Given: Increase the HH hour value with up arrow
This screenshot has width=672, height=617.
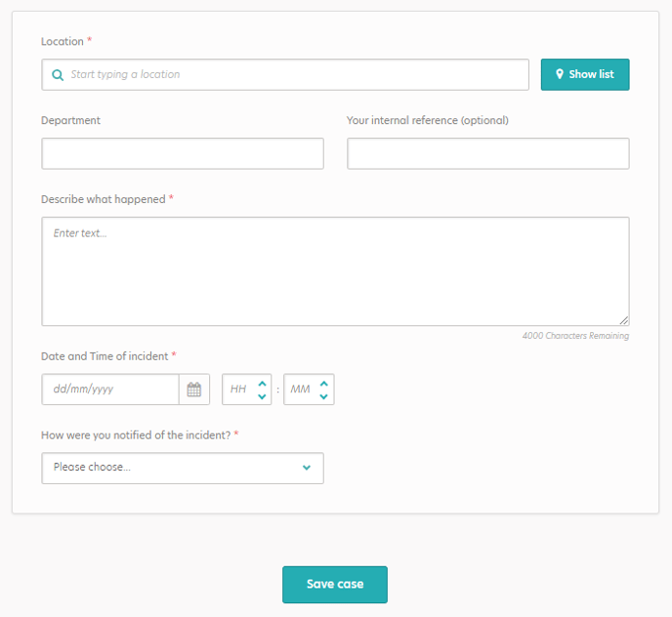Looking at the screenshot, I should click(x=262, y=384).
